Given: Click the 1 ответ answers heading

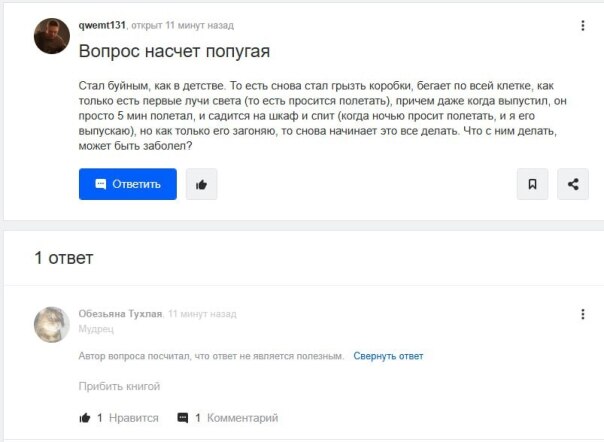Looking at the screenshot, I should (64, 258).
